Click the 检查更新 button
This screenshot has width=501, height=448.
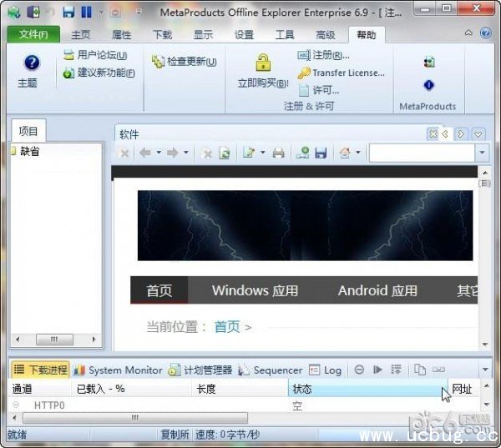(x=185, y=62)
